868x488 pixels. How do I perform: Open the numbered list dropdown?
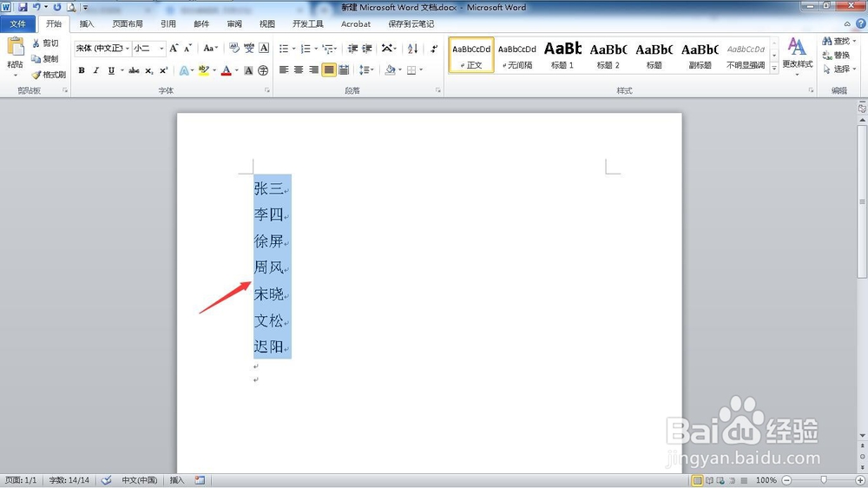(x=316, y=49)
